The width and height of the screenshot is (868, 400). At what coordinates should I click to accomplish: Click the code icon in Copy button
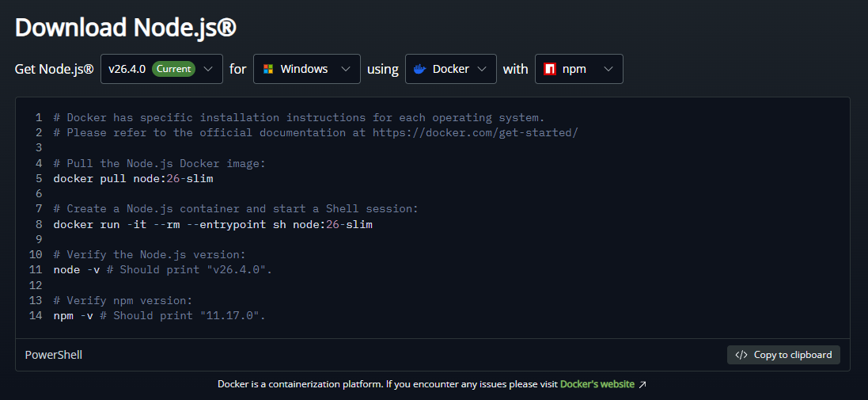pos(741,355)
